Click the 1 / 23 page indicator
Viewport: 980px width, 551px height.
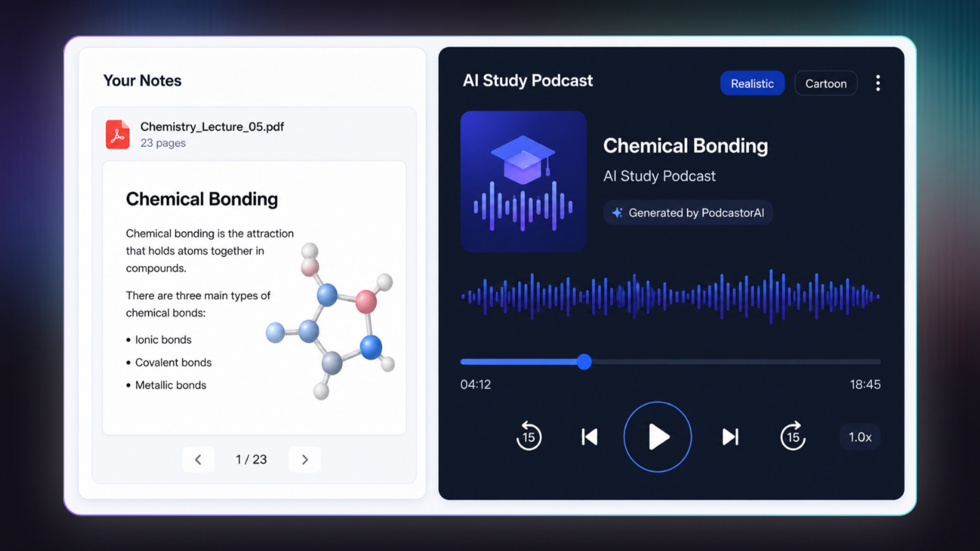tap(251, 459)
